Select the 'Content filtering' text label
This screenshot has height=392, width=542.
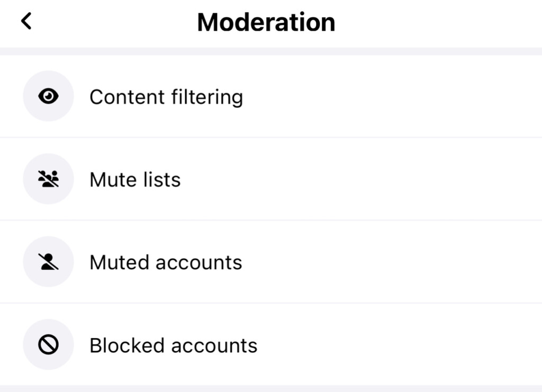(166, 97)
